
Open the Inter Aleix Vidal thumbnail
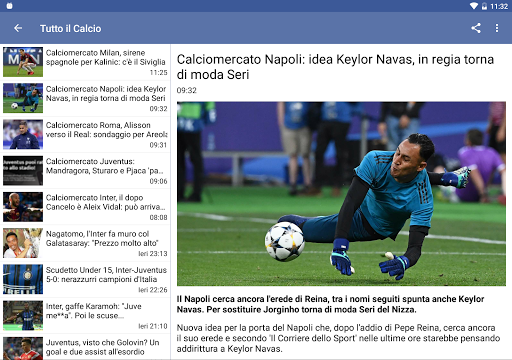tap(23, 207)
